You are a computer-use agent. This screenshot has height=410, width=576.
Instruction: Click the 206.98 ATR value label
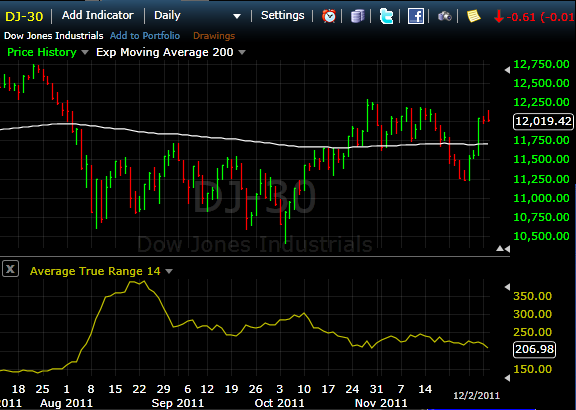coord(534,349)
